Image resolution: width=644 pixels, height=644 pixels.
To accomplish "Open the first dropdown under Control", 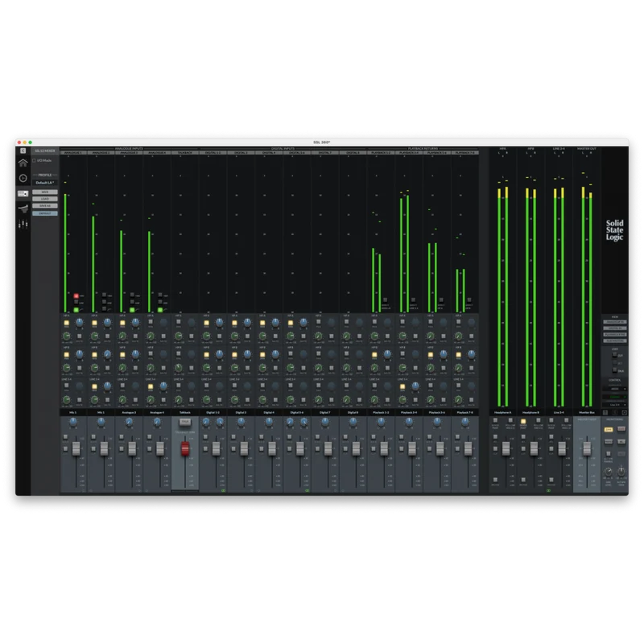I will pos(615,389).
